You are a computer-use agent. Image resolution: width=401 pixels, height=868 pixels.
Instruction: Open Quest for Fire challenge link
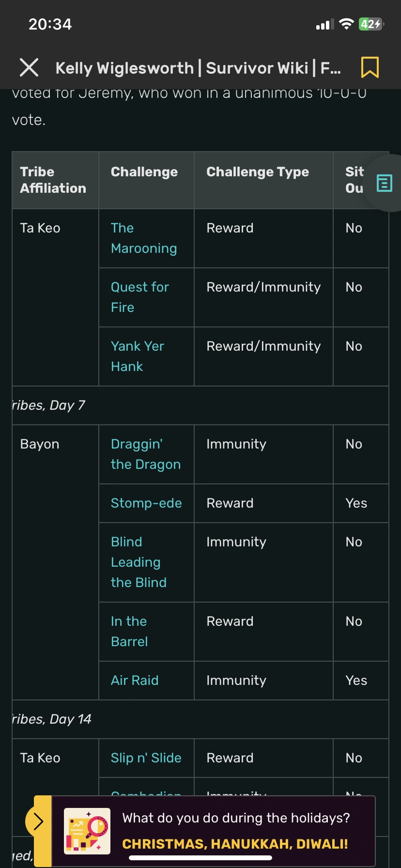coord(139,297)
